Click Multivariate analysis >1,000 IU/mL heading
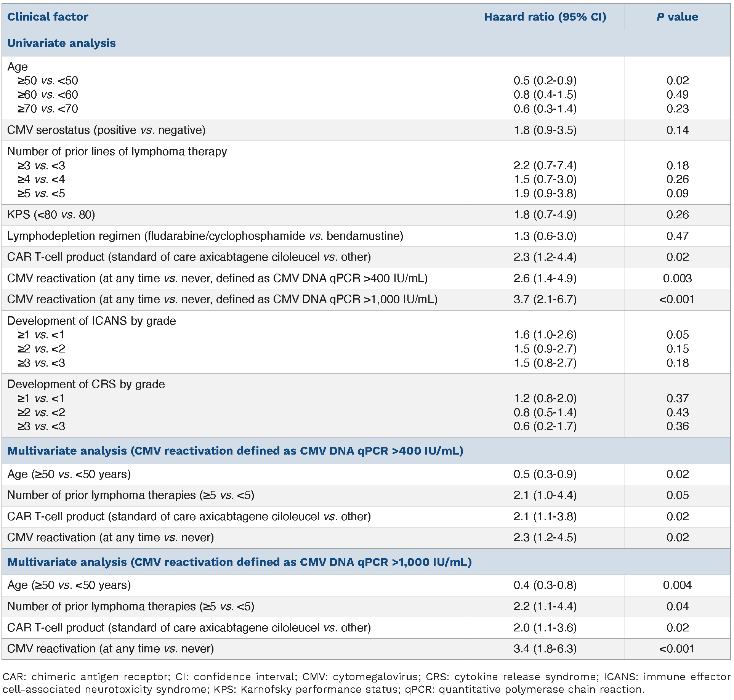734x700 pixels. click(x=239, y=562)
